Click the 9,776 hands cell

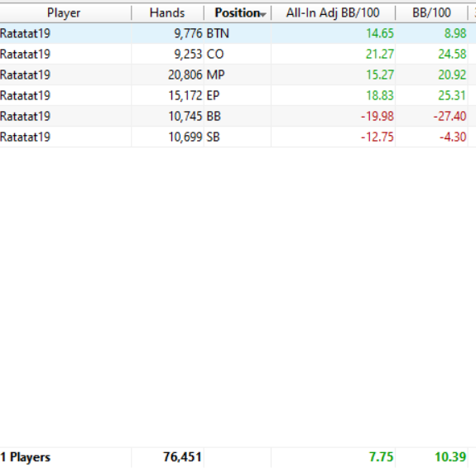(188, 33)
